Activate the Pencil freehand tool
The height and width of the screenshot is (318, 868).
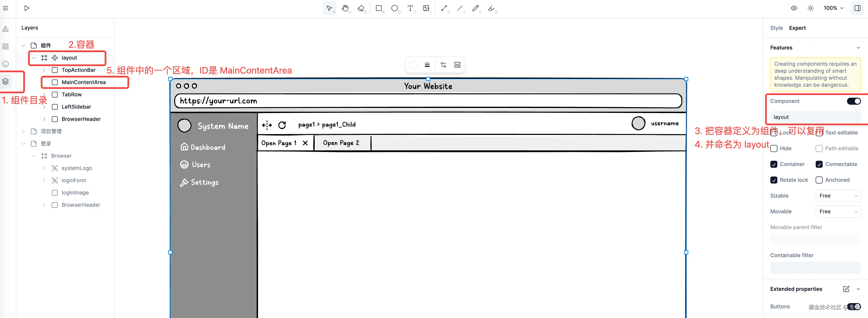[x=476, y=8]
